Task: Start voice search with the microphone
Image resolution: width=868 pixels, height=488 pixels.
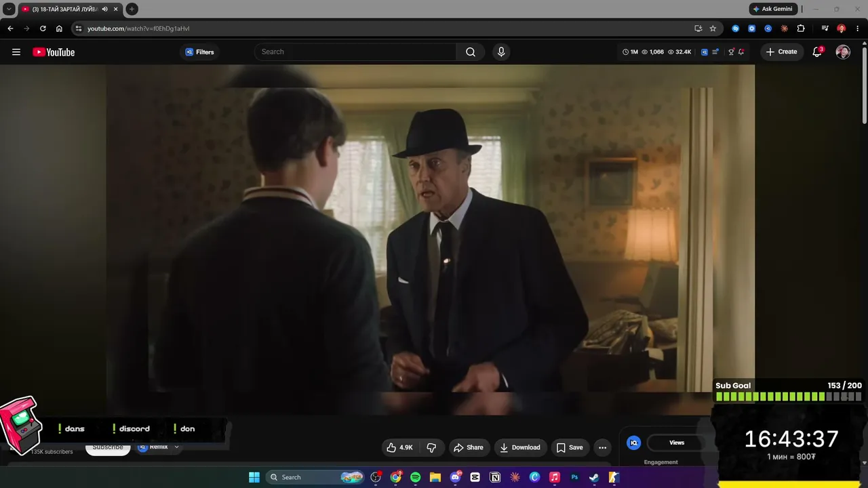Action: click(x=501, y=52)
